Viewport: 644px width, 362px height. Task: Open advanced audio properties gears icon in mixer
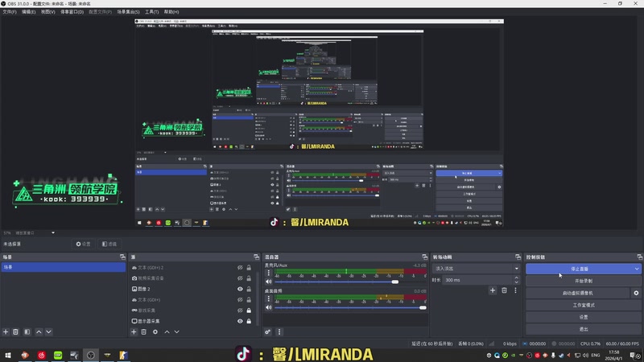click(x=268, y=331)
